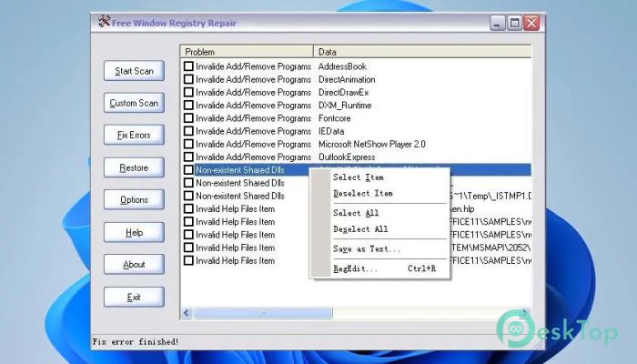The image size is (637, 364).
Task: Click the horizontal scrollbar thumb
Action: click(x=263, y=313)
